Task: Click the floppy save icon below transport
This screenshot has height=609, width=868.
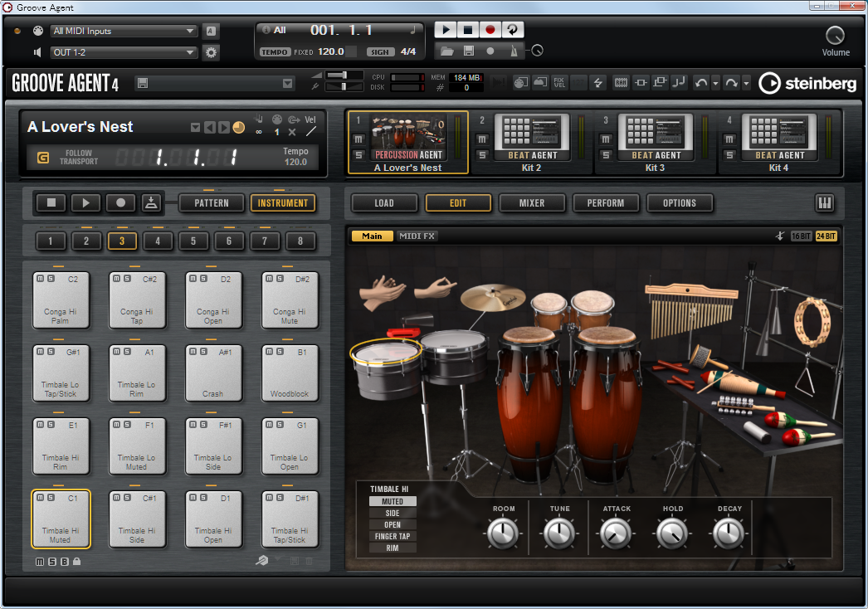Action: [x=468, y=51]
